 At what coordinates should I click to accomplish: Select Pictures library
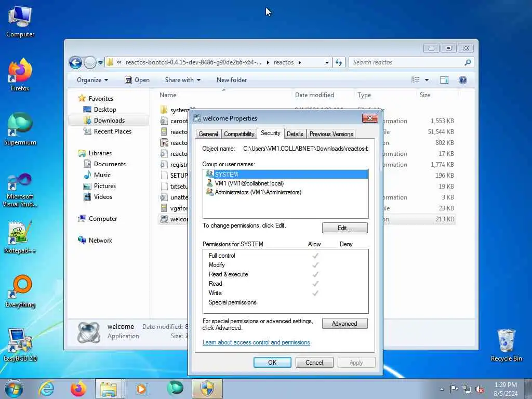(x=100, y=186)
